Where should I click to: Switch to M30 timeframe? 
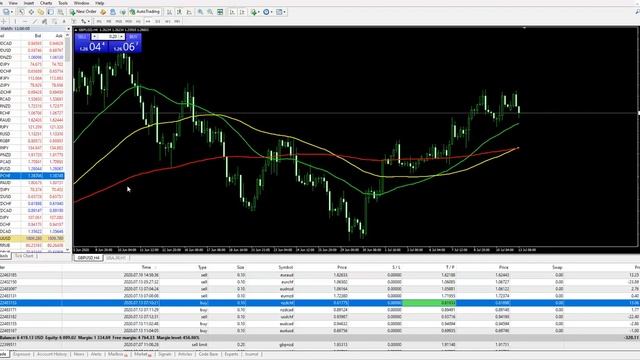128,21
